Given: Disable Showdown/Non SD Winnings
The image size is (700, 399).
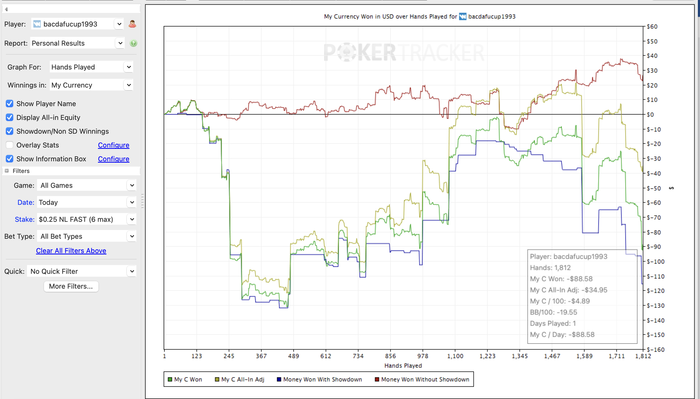Looking at the screenshot, I should click(x=9, y=131).
